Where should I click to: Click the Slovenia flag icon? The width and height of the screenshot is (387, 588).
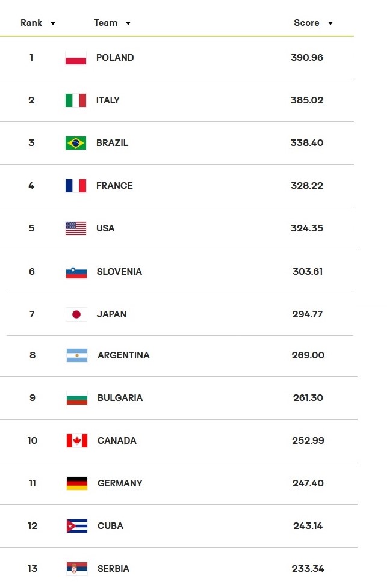(x=76, y=272)
